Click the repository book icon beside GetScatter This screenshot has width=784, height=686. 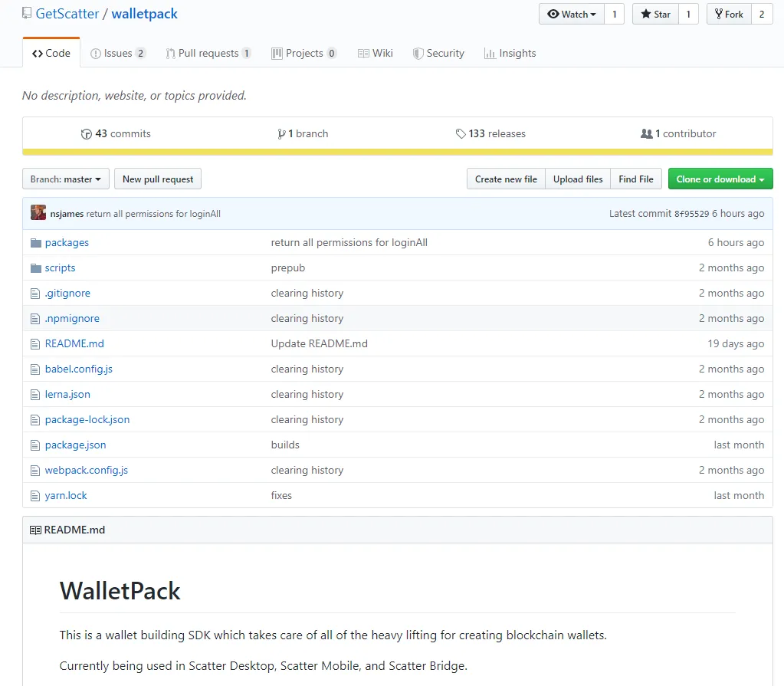[27, 13]
